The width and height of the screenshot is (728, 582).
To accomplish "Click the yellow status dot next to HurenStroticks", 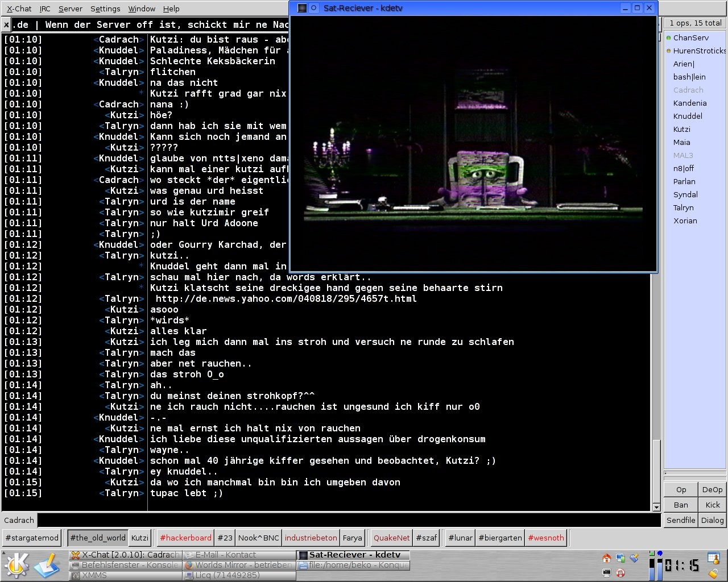I will click(x=668, y=51).
